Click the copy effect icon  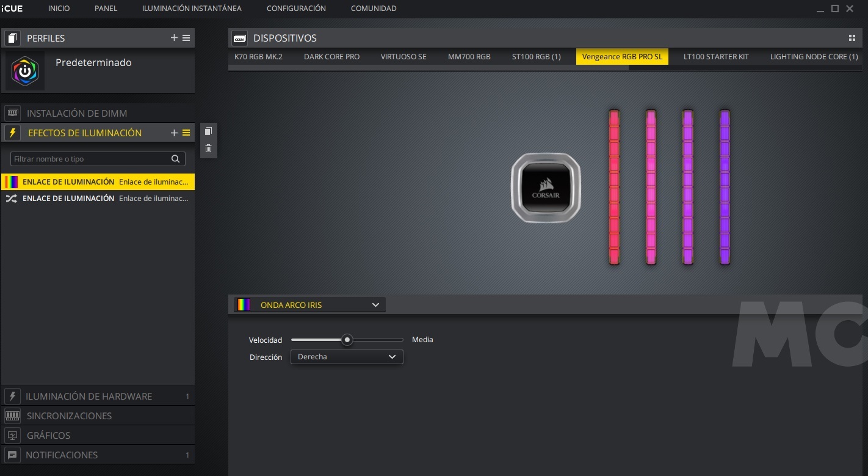coord(208,131)
